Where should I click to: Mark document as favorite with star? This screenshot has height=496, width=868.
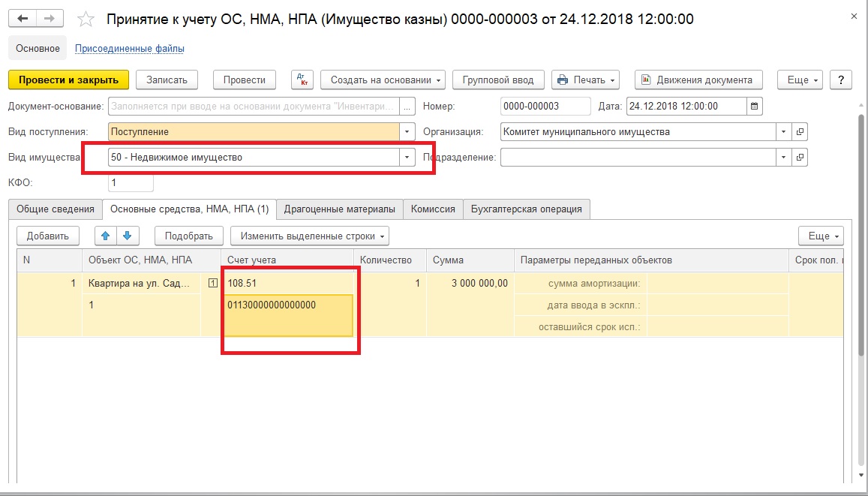[86, 20]
